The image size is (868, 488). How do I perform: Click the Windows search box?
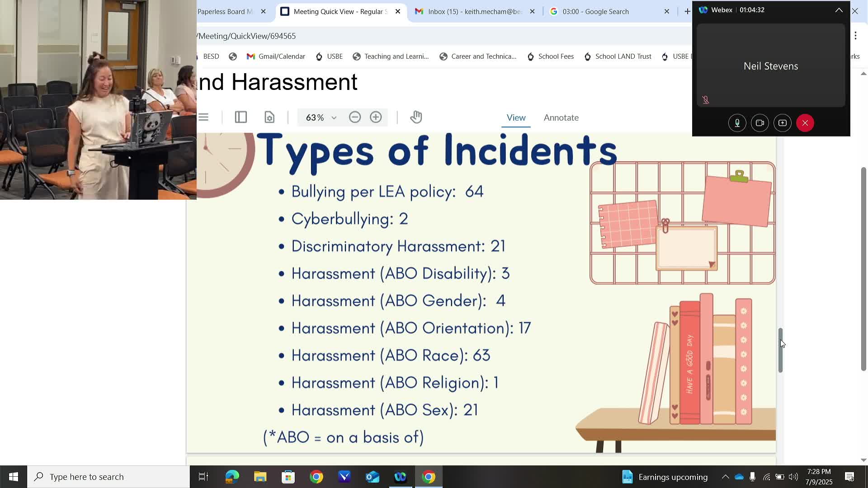(108, 477)
